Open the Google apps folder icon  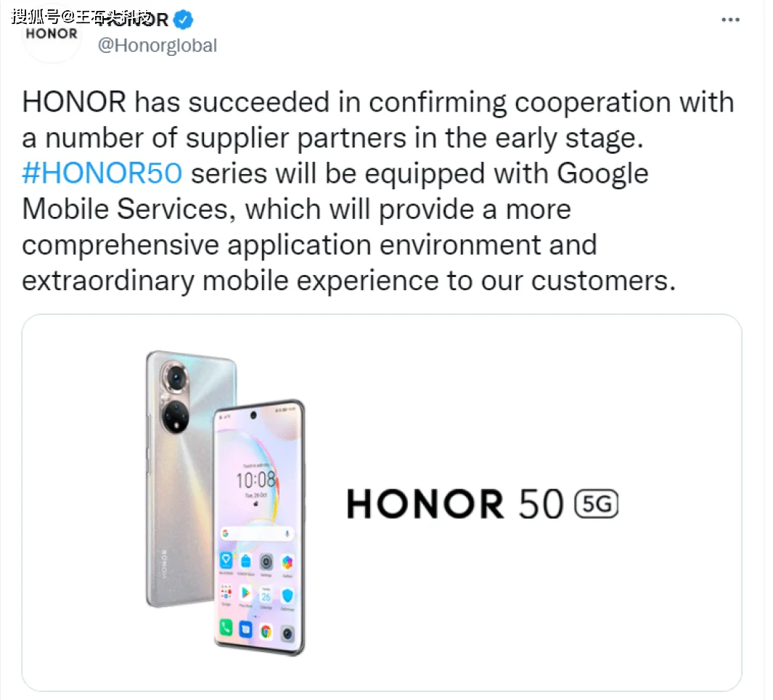coord(226,592)
